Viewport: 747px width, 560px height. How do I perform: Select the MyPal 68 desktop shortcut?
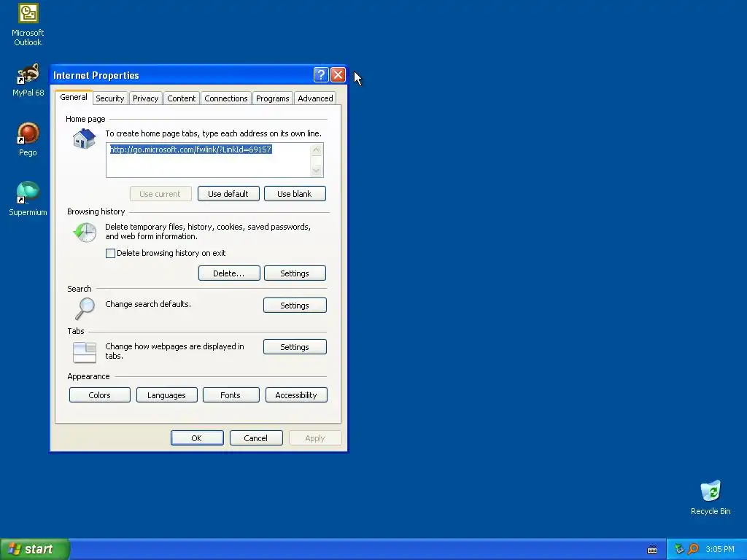[x=28, y=80]
